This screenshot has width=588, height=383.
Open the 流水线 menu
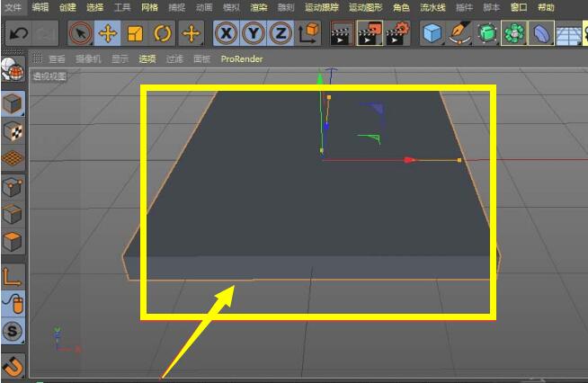click(432, 7)
